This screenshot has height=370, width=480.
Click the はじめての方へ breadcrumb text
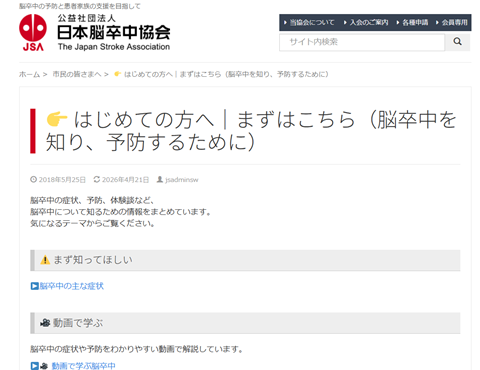(226, 74)
